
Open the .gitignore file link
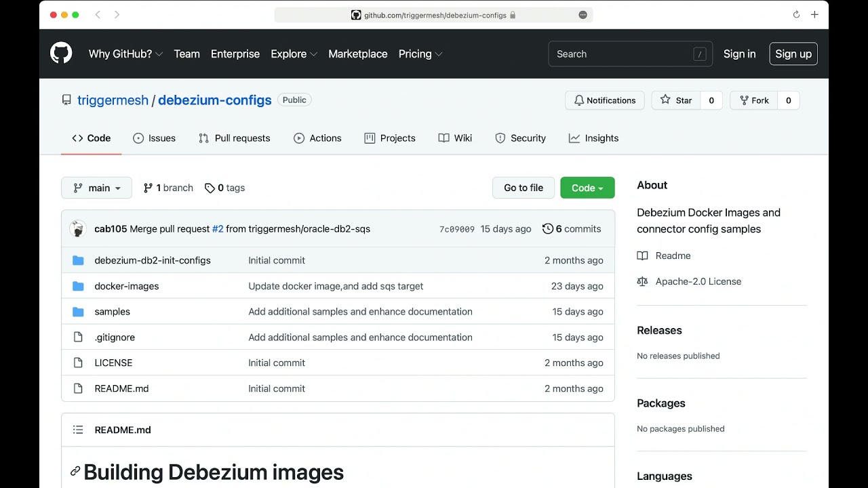115,338
